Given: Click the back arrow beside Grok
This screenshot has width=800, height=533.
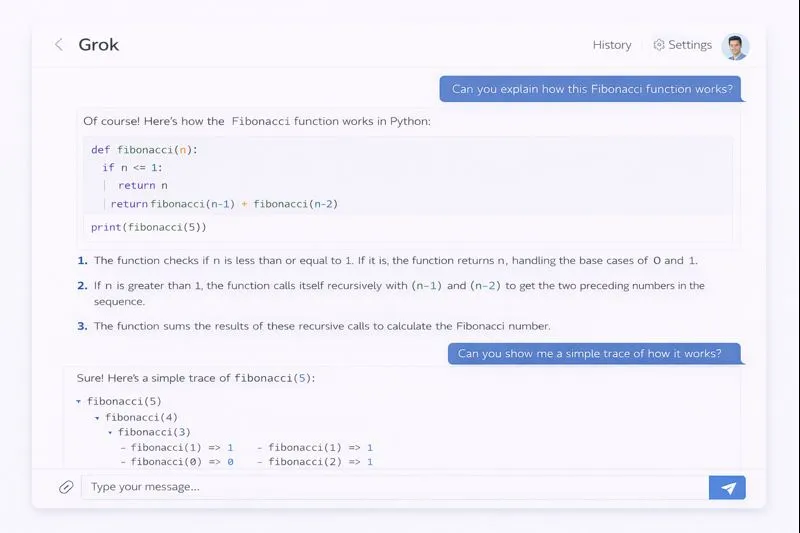Looking at the screenshot, I should [59, 45].
